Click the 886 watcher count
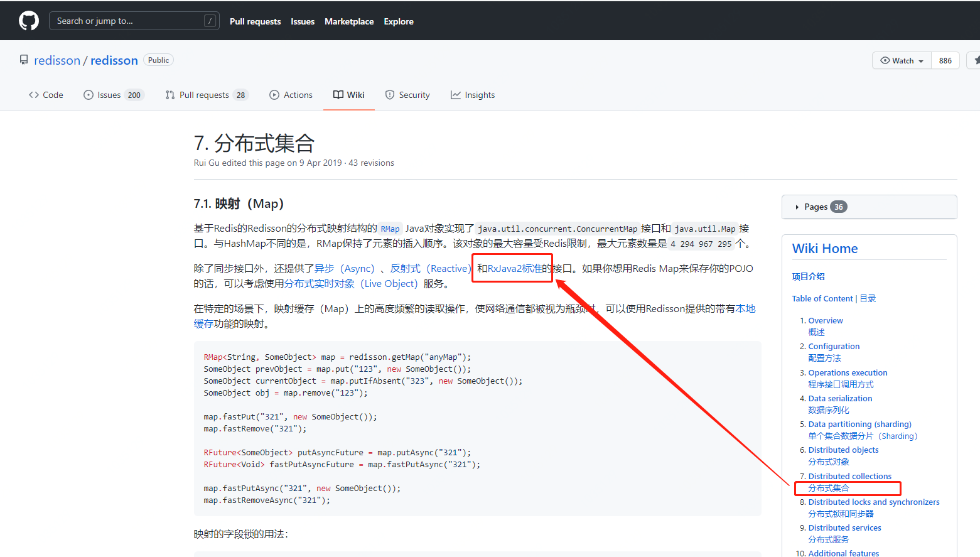Image resolution: width=980 pixels, height=557 pixels. [945, 60]
